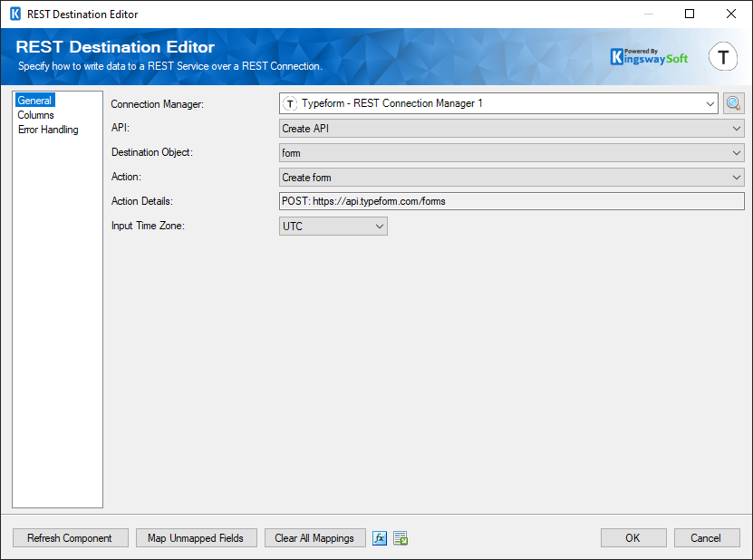Close the REST Destination Editor window
Viewport: 753px width, 560px height.
(731, 14)
